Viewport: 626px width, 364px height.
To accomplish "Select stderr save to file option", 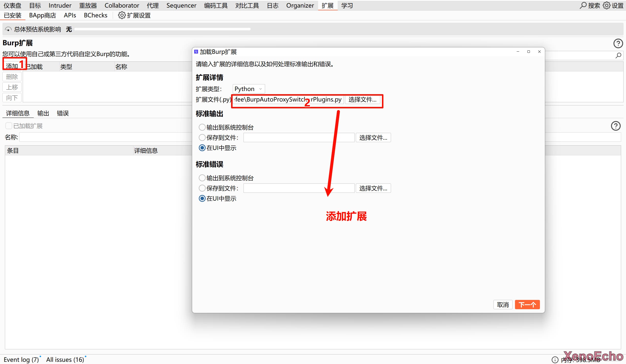I will (x=202, y=188).
